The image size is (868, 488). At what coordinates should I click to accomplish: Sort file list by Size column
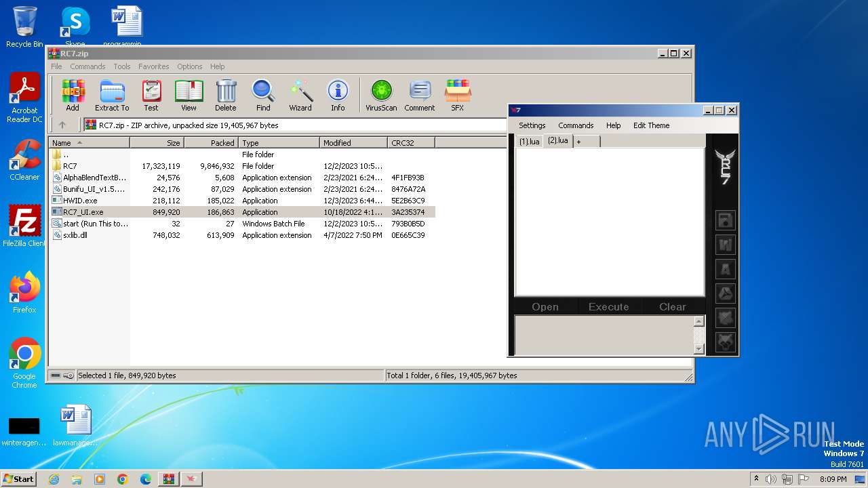157,142
